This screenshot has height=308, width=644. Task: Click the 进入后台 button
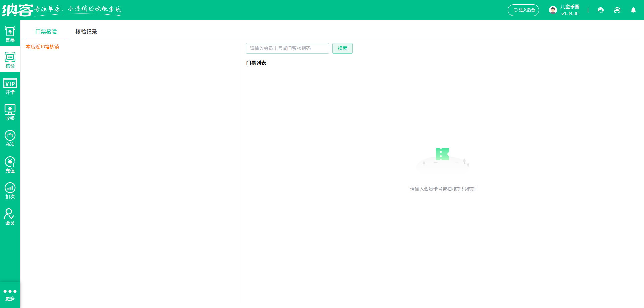pos(523,10)
